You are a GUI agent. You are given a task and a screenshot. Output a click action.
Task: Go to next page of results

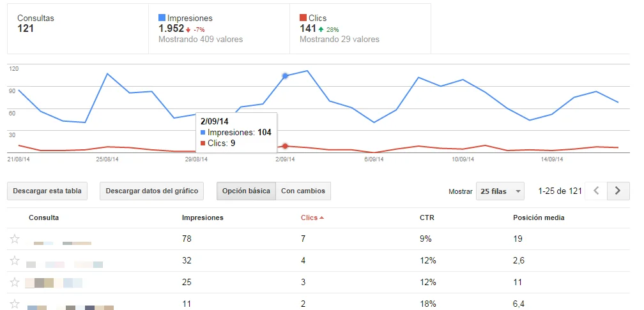(617, 191)
